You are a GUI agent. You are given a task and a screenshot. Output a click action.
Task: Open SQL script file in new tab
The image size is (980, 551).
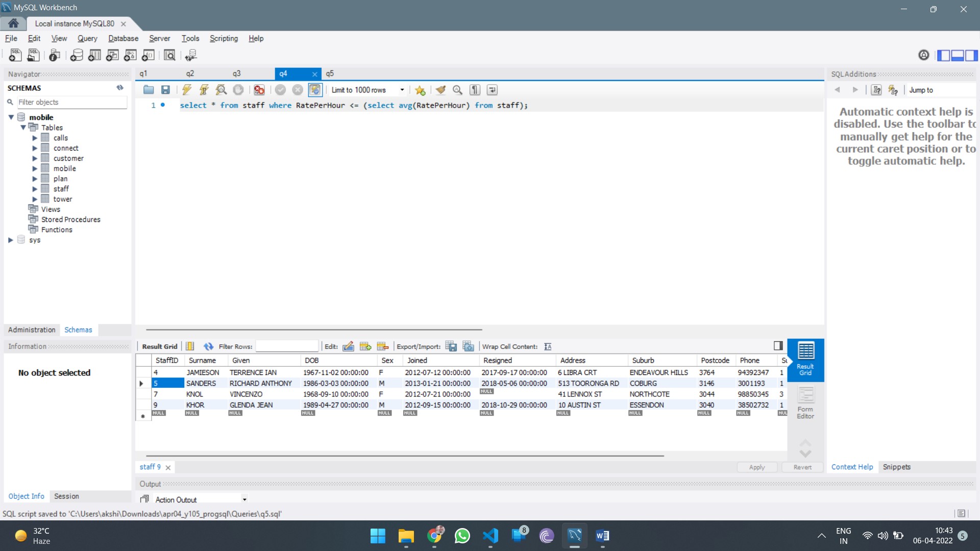coord(34,55)
